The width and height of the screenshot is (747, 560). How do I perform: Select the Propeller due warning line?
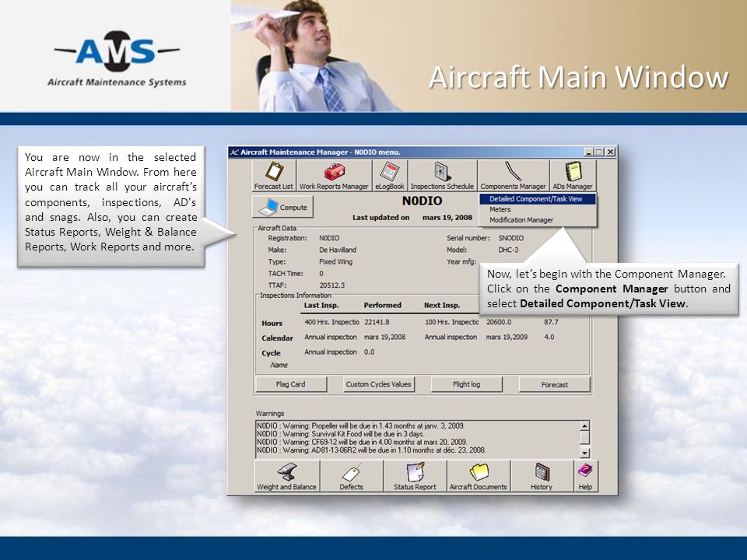click(360, 425)
